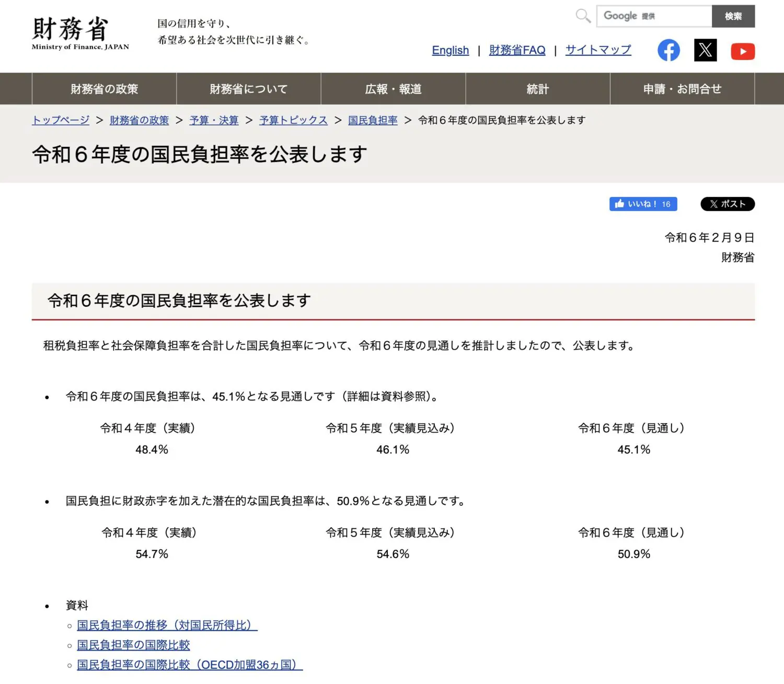Open the X (Twitter) social icon
The height and width of the screenshot is (684, 784).
point(705,50)
